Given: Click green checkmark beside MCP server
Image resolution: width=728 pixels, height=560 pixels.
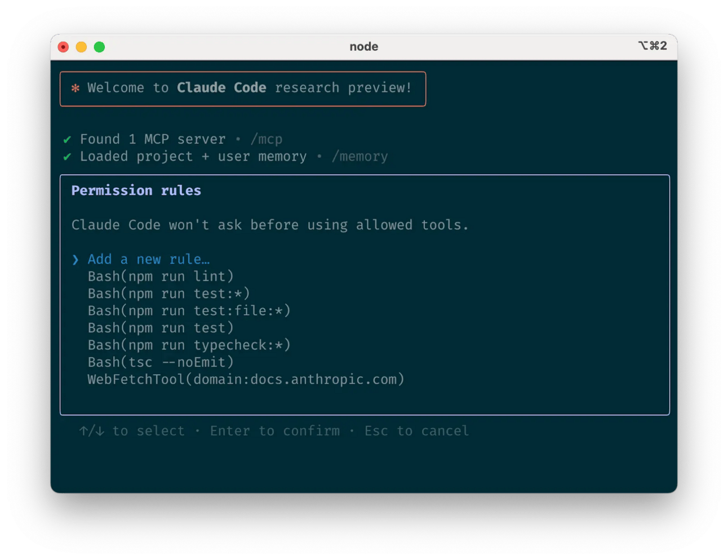Looking at the screenshot, I should tap(67, 139).
